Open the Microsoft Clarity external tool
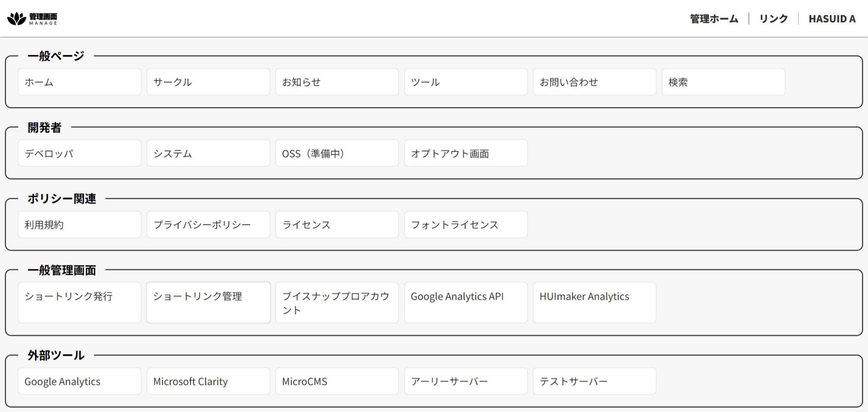This screenshot has height=412, width=868. [208, 381]
